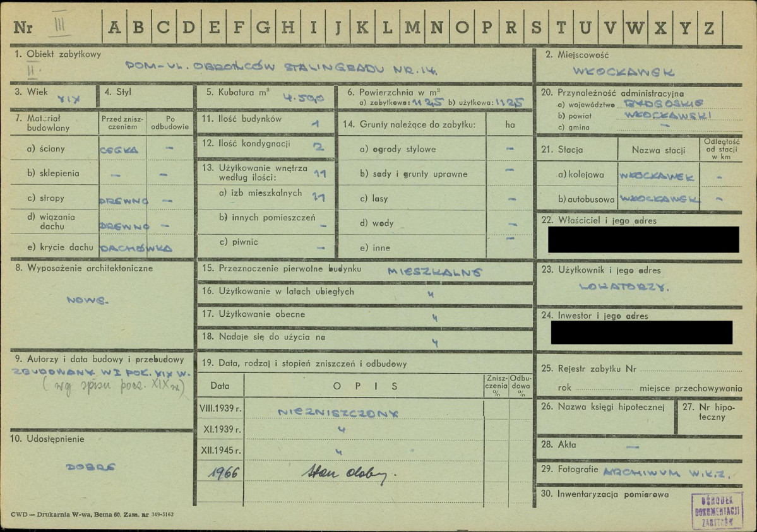
Task: Click the letter Z index tab
Action: click(x=708, y=28)
